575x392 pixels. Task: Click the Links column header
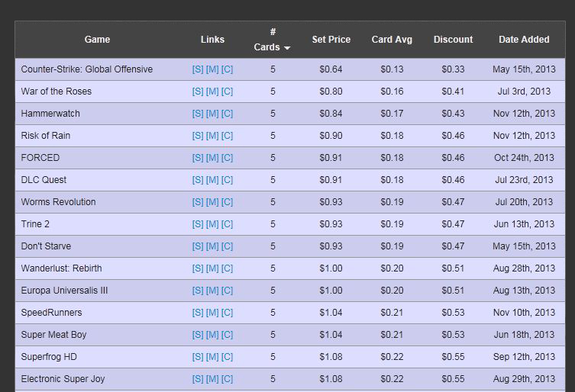click(212, 40)
